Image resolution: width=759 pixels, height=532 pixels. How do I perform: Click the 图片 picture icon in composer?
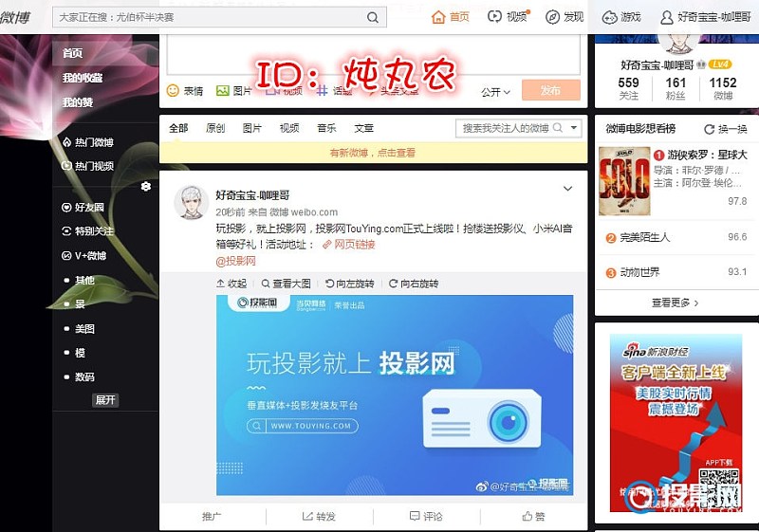pyautogui.click(x=223, y=91)
